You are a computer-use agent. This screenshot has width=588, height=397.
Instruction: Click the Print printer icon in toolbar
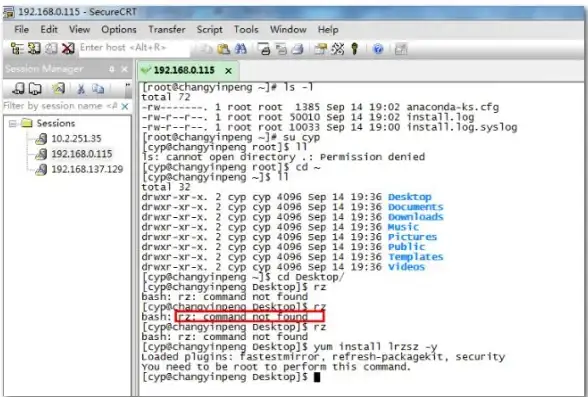click(264, 49)
